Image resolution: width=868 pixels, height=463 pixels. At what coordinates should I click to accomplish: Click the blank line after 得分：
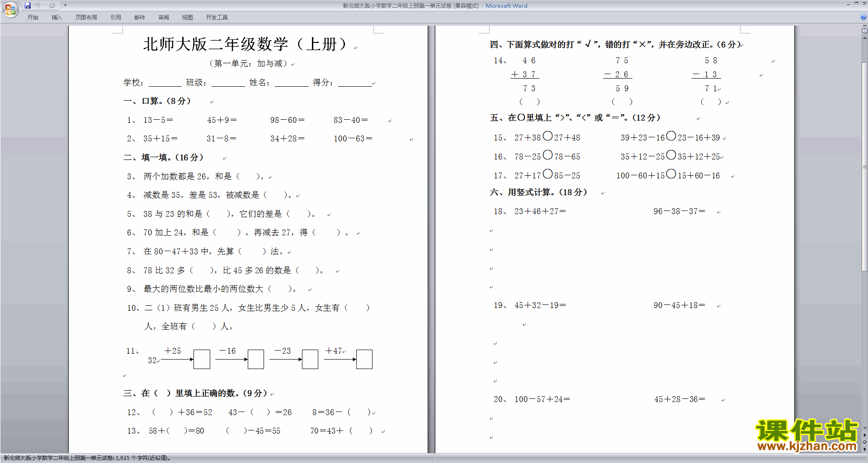click(355, 83)
